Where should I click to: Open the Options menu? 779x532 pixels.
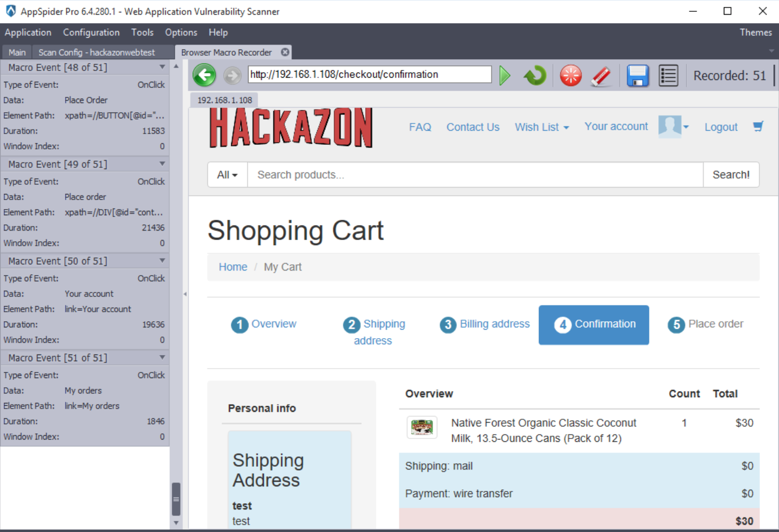(x=181, y=33)
